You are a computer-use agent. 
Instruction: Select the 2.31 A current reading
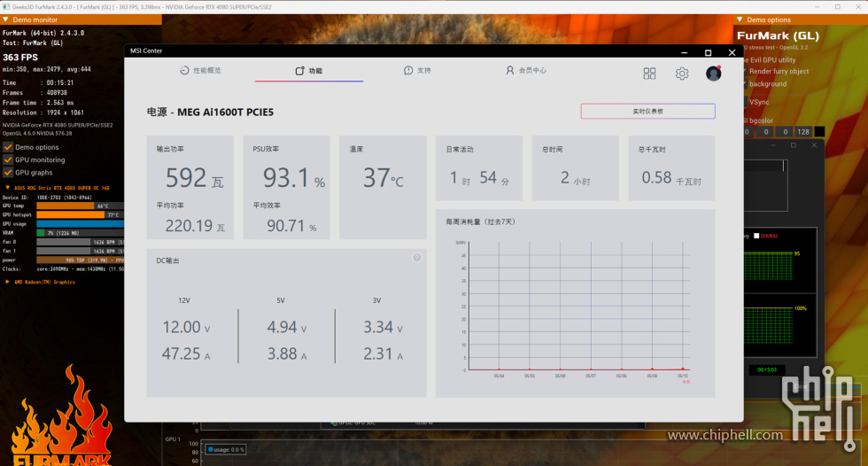383,353
